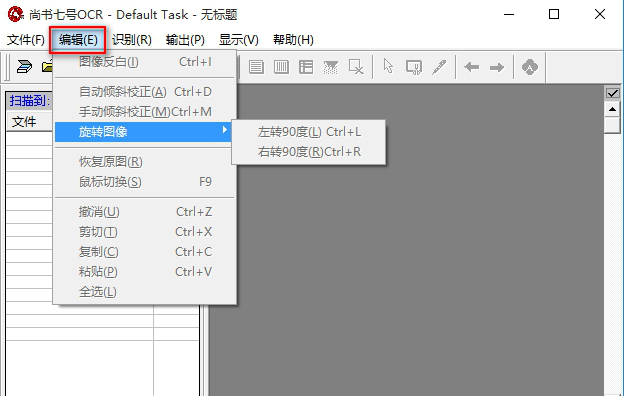Go to previous page with left arrow
Image resolution: width=624 pixels, height=411 pixels.
click(472, 67)
